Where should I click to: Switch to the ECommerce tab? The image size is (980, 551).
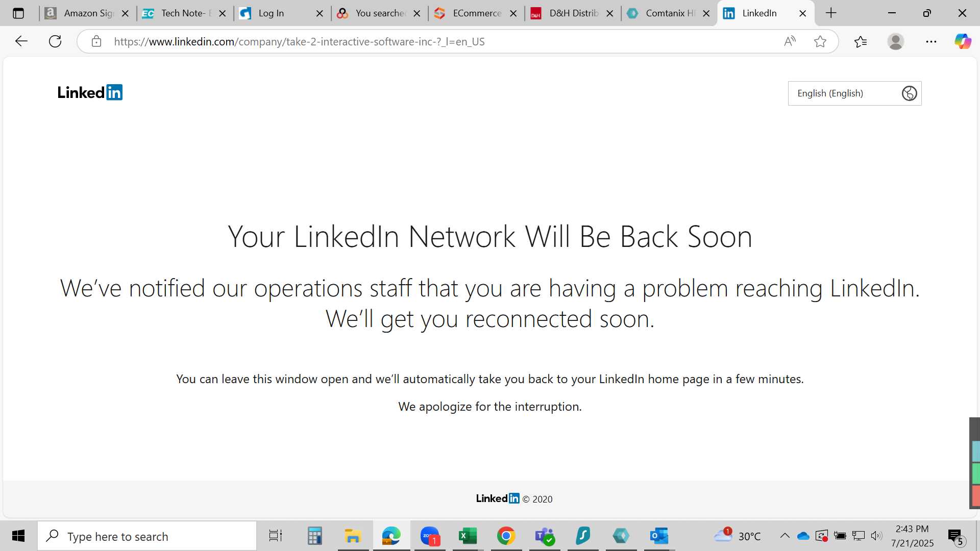tap(475, 13)
